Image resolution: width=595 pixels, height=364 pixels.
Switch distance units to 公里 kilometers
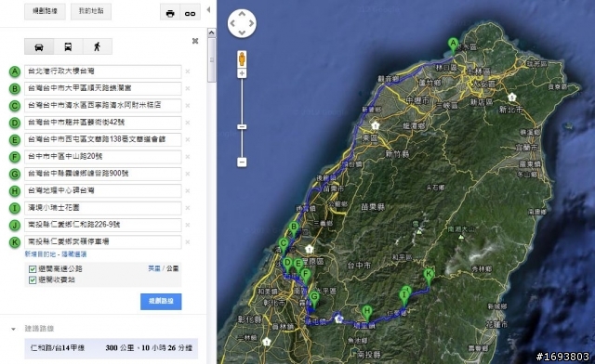click(x=172, y=268)
